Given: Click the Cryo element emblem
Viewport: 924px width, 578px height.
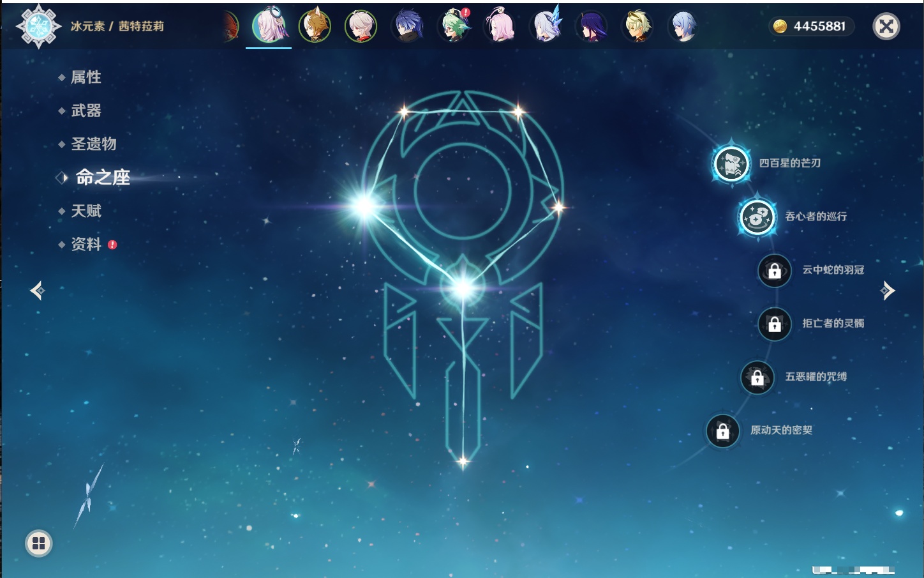Looking at the screenshot, I should (x=39, y=26).
